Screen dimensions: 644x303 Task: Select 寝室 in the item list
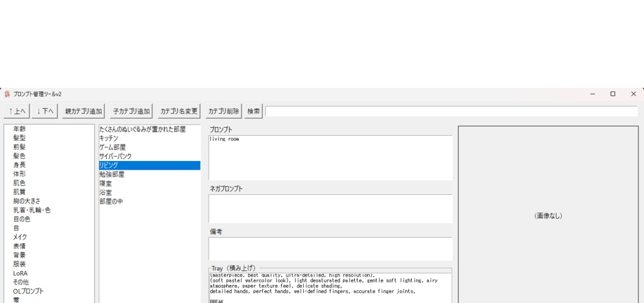coord(150,184)
